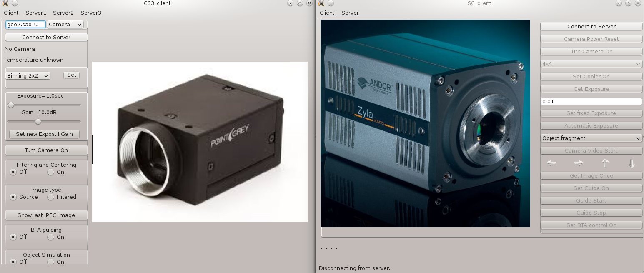Open the Server2 menu
The height and width of the screenshot is (273, 644).
coord(63,13)
